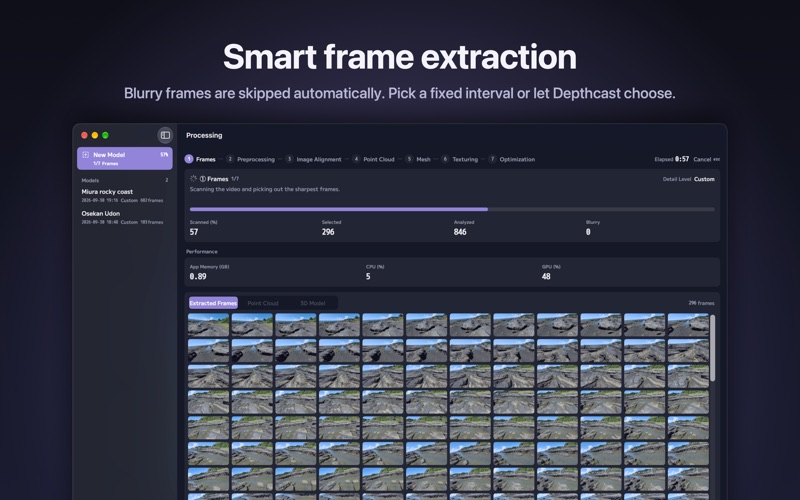Image resolution: width=800 pixels, height=500 pixels.
Task: Click the spinning loader icon beside Frames 1/7
Action: [x=193, y=179]
